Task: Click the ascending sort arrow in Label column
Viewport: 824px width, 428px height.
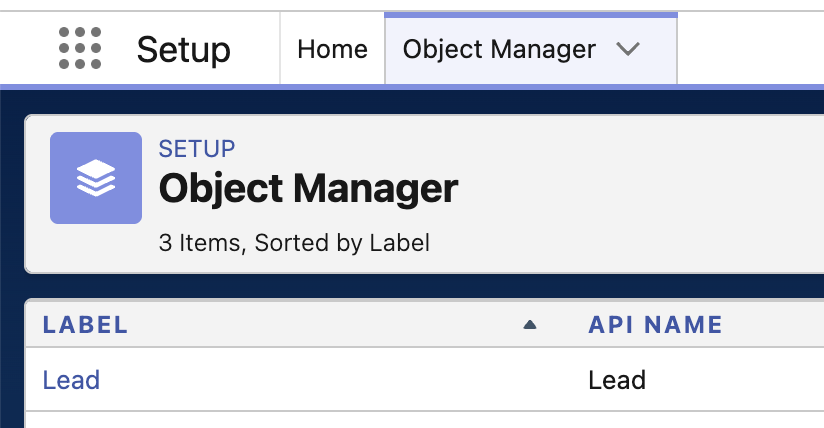Action: 530,324
